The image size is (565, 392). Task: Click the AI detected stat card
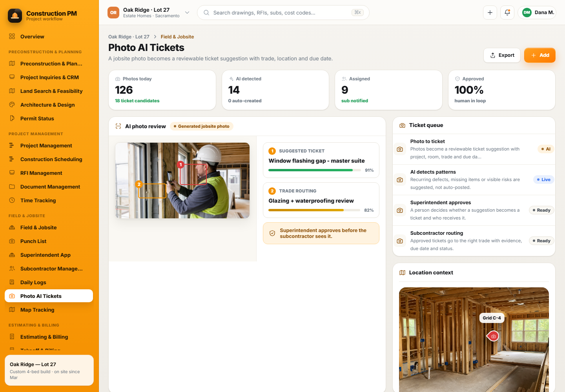[x=275, y=90]
